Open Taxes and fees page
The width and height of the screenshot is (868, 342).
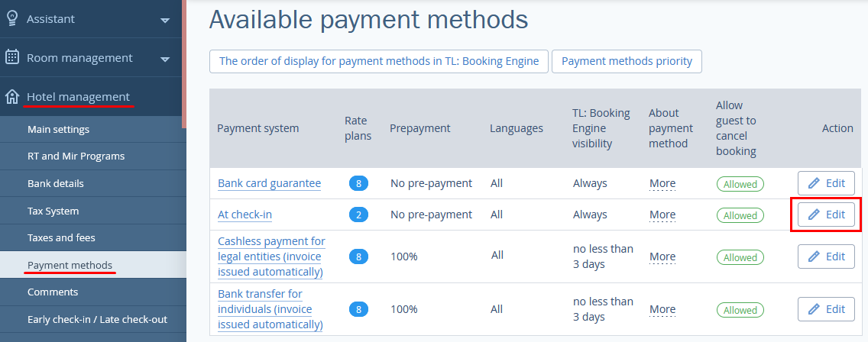pyautogui.click(x=93, y=237)
